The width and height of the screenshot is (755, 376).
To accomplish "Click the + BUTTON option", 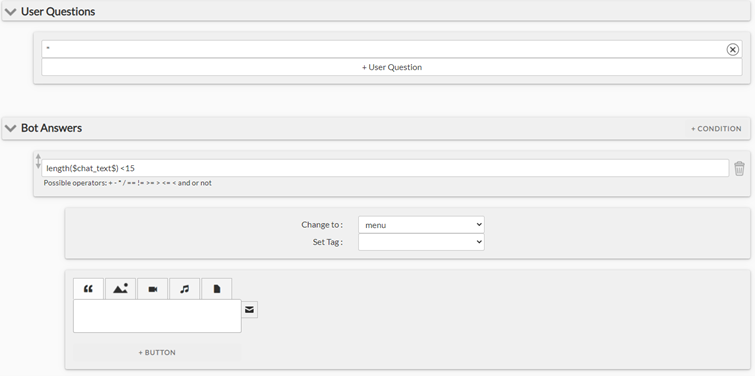I will pyautogui.click(x=157, y=352).
